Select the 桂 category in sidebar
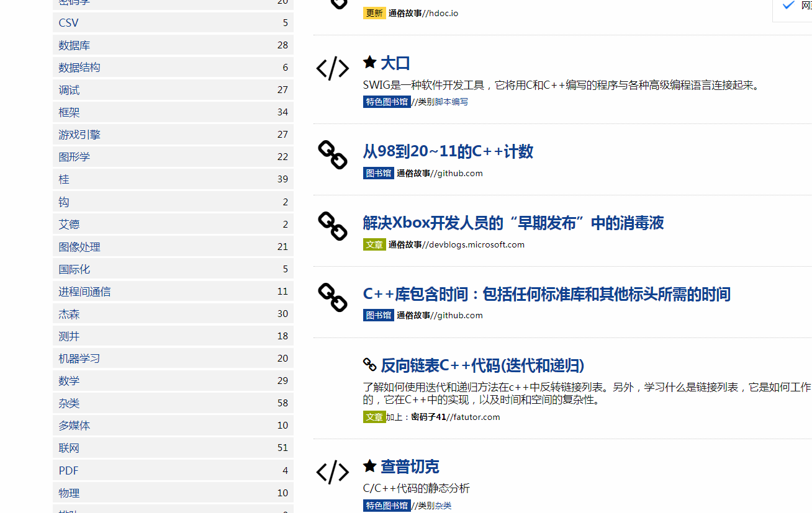Screen dimensions: 812x513 click(x=173, y=179)
